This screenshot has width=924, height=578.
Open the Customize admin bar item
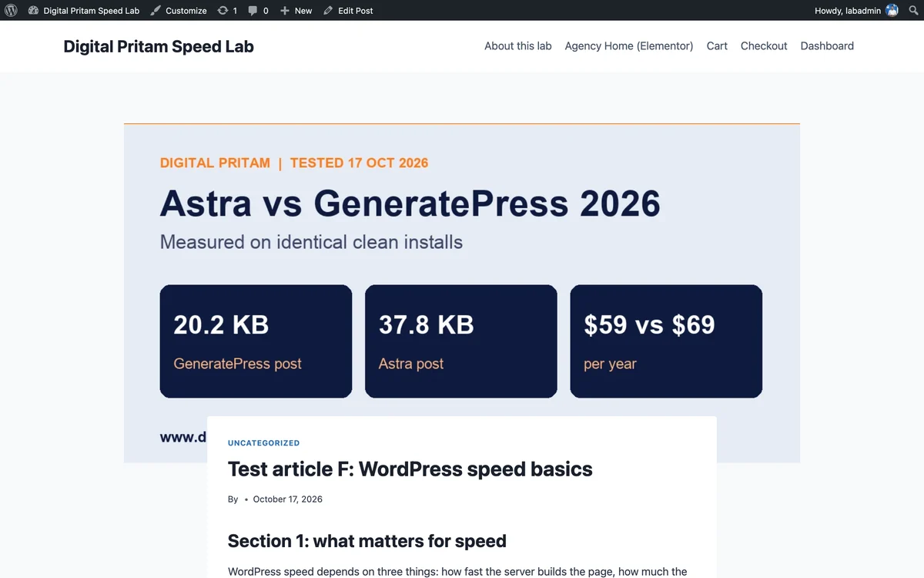179,11
